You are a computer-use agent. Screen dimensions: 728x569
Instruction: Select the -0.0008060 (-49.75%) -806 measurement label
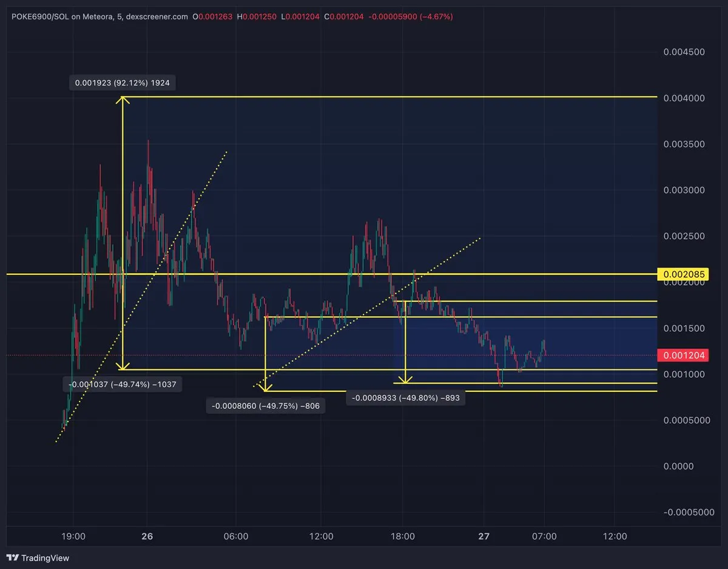pos(266,406)
